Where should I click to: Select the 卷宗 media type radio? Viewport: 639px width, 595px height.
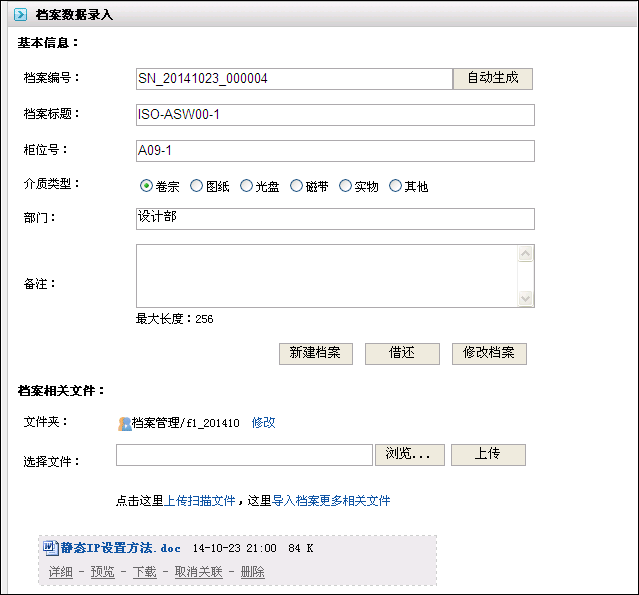point(146,186)
